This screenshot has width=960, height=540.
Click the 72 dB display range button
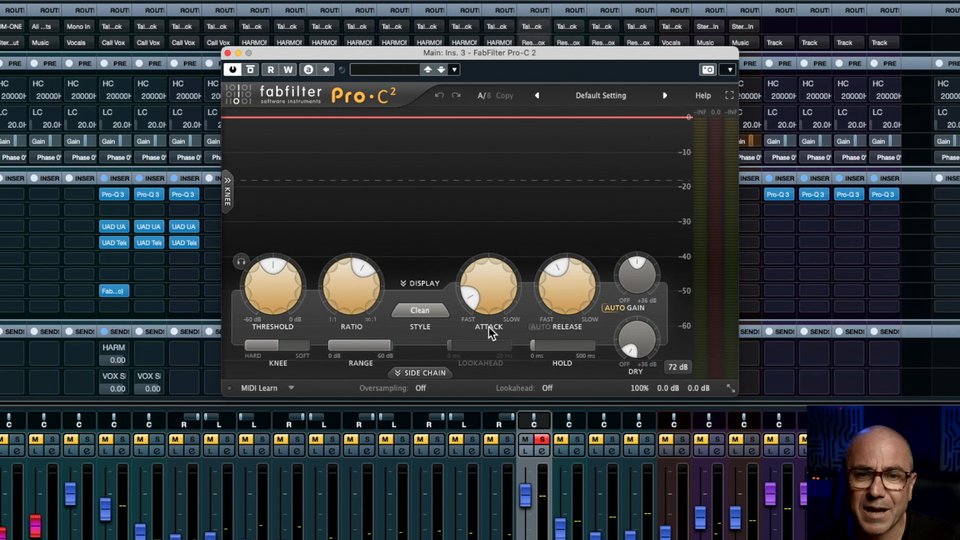[x=678, y=367]
